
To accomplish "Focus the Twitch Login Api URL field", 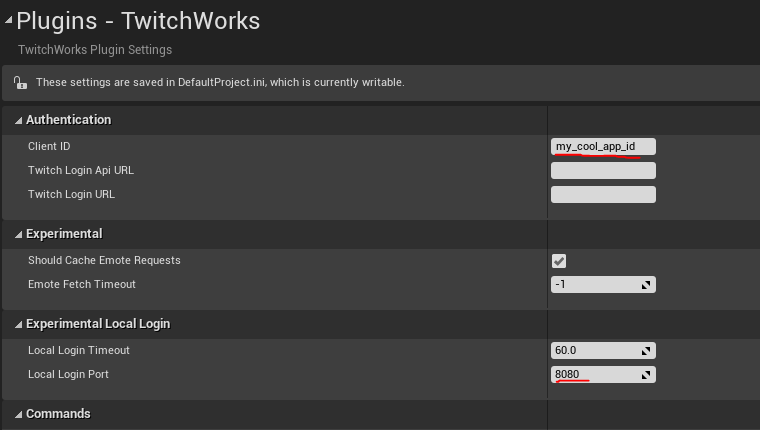I will pos(603,171).
